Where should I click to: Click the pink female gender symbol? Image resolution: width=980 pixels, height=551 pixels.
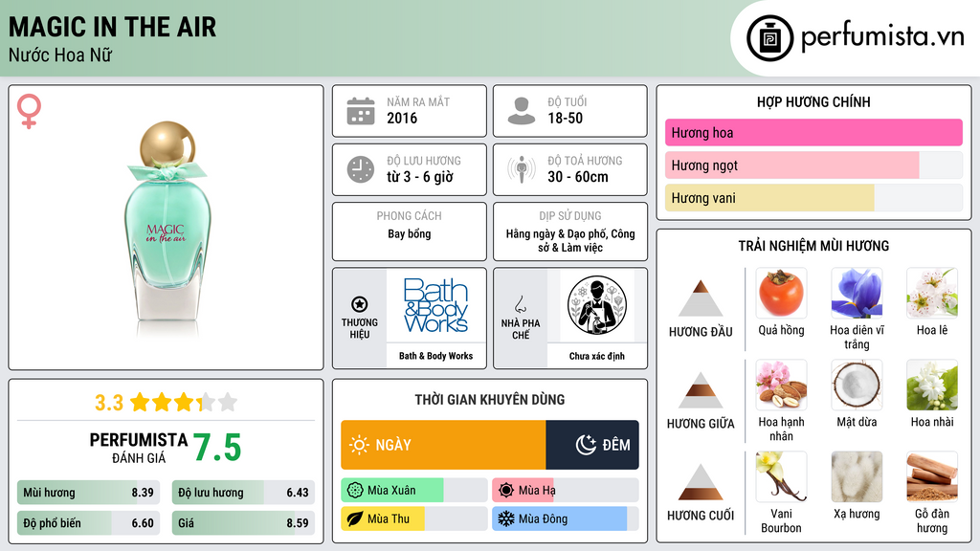[29, 111]
